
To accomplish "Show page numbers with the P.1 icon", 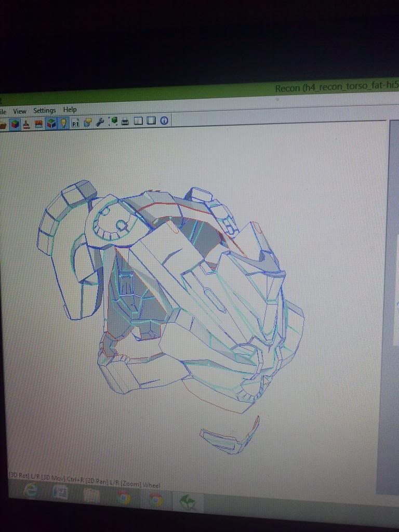I will pos(75,123).
